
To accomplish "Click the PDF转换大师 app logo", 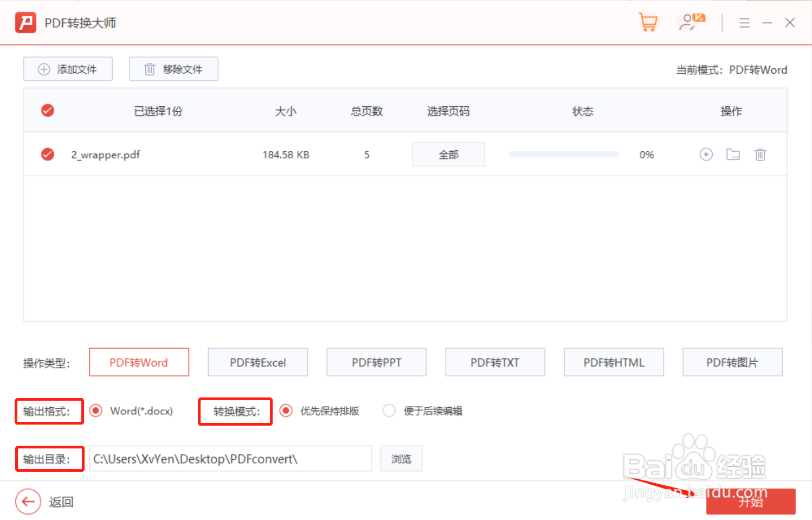I will 25,23.
